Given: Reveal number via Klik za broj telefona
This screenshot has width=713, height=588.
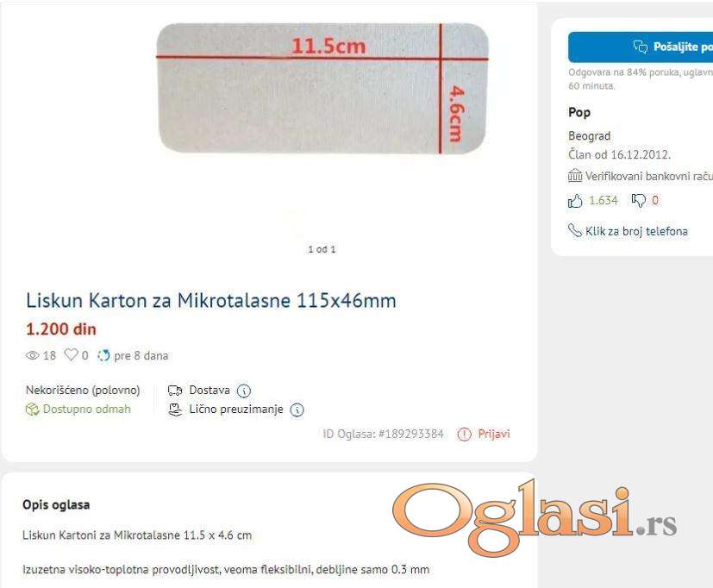Looking at the screenshot, I should [636, 231].
